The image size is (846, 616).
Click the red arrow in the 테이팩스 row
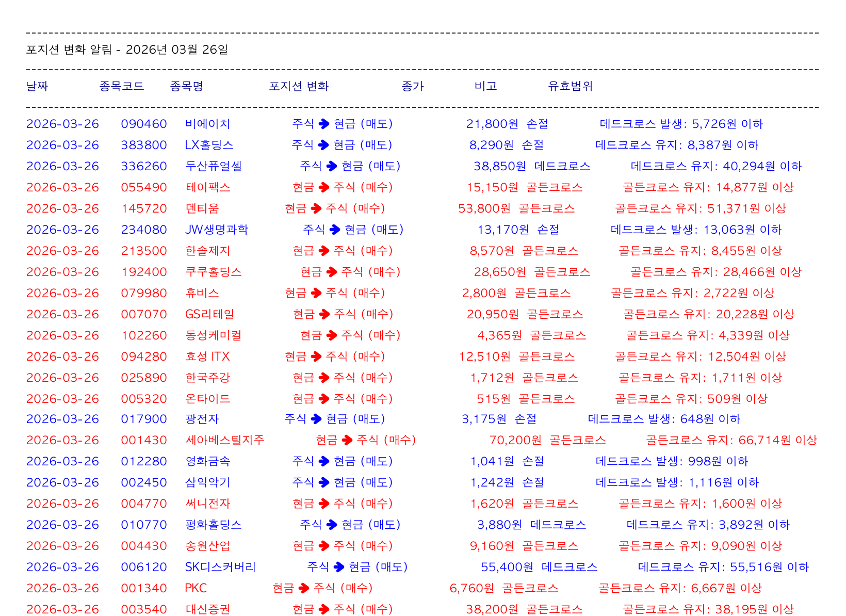click(x=324, y=187)
